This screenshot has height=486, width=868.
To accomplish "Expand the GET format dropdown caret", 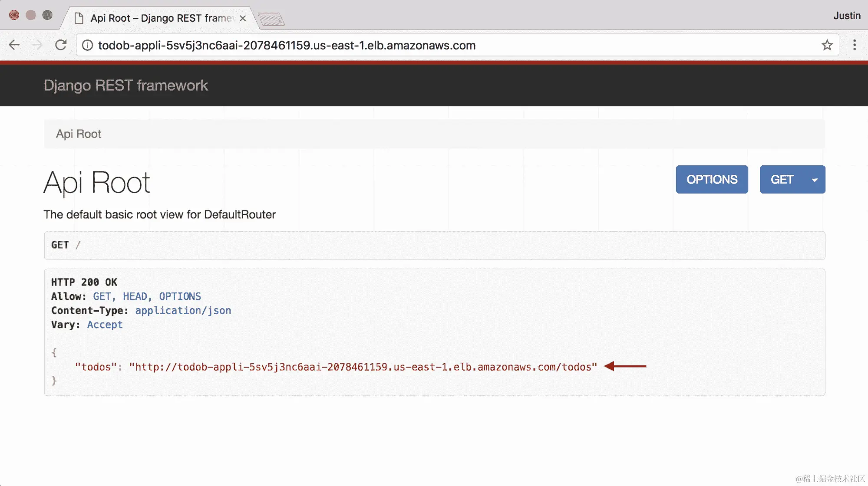I will (x=814, y=180).
